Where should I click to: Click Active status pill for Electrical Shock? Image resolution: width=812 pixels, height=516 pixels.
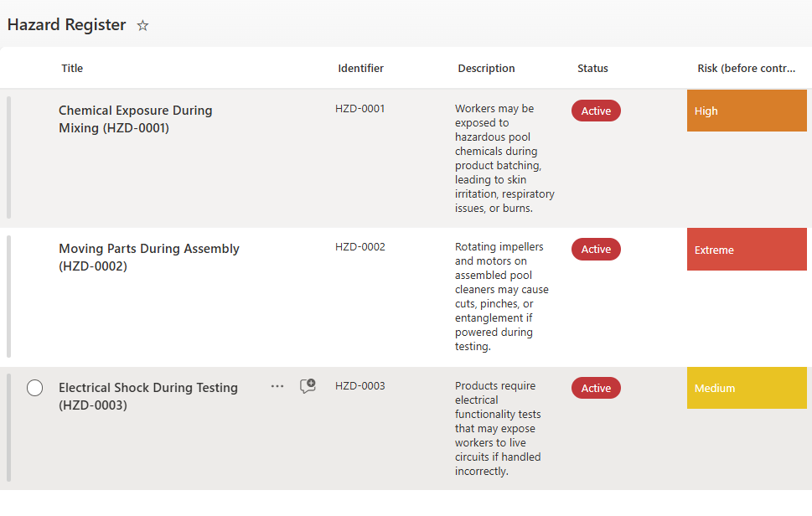click(x=596, y=388)
